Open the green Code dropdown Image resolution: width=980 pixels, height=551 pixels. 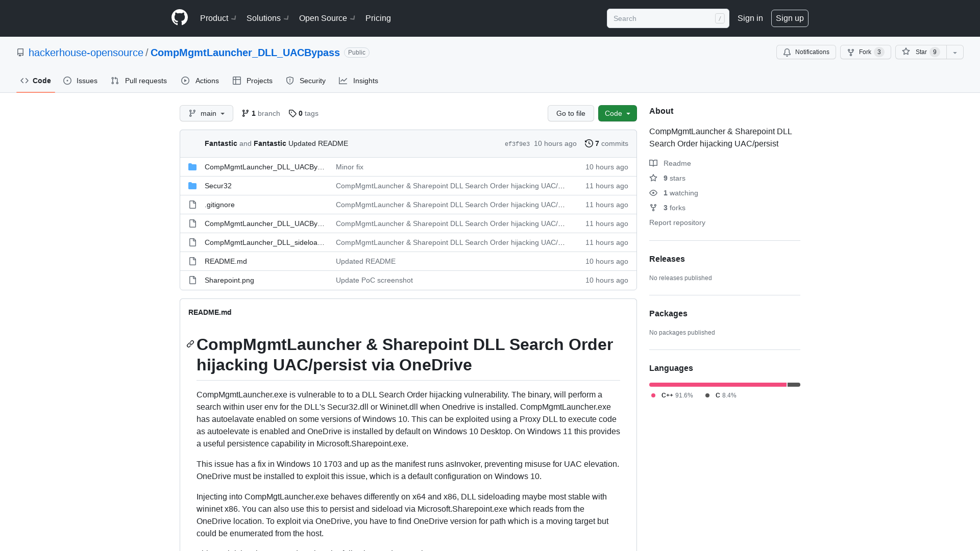(618, 113)
